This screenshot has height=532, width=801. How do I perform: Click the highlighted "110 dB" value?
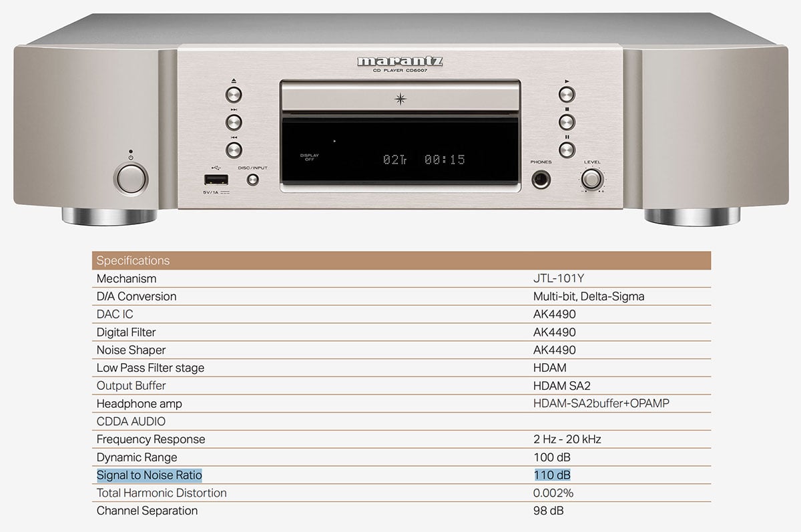click(552, 475)
